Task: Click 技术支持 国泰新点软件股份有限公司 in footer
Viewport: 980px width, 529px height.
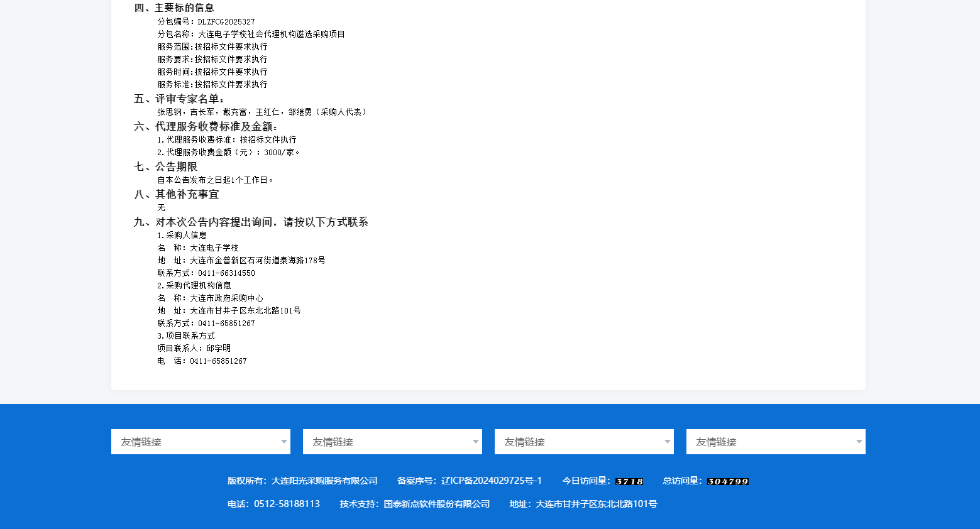Action: coord(415,504)
